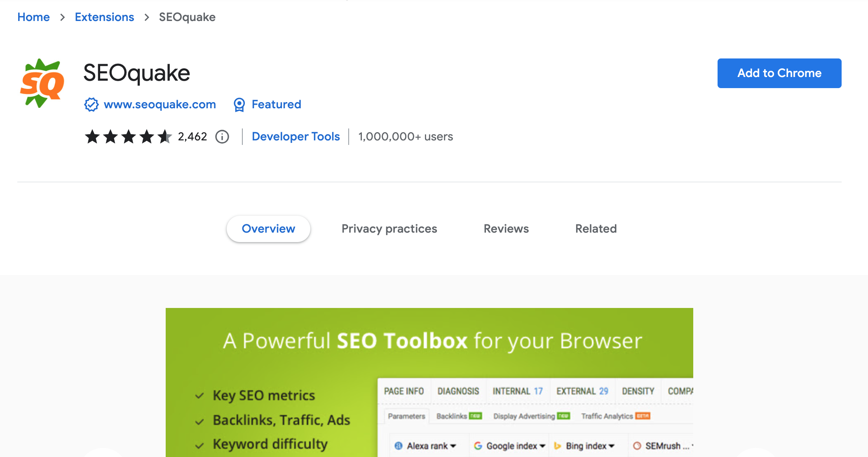Click the Add to Chrome button
Screen dimensions: 868x457
coord(779,73)
